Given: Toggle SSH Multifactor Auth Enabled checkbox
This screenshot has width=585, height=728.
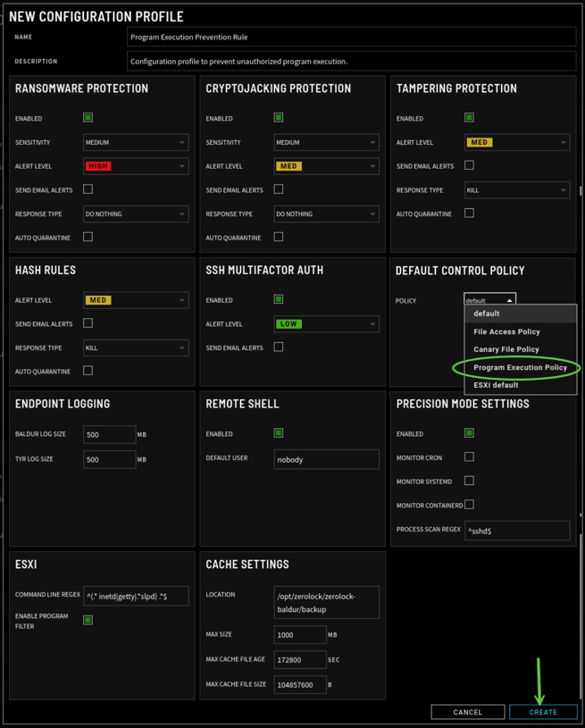Looking at the screenshot, I should [x=279, y=299].
